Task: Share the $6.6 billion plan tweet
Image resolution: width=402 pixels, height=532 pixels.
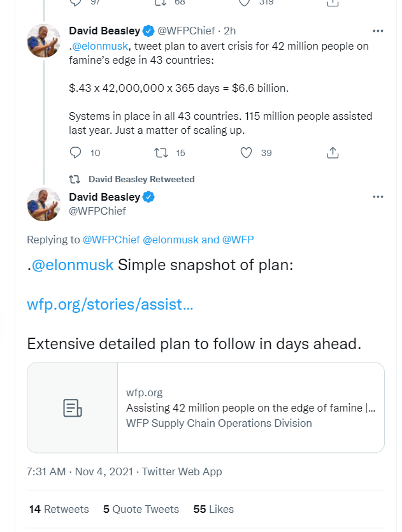Action: [x=332, y=153]
